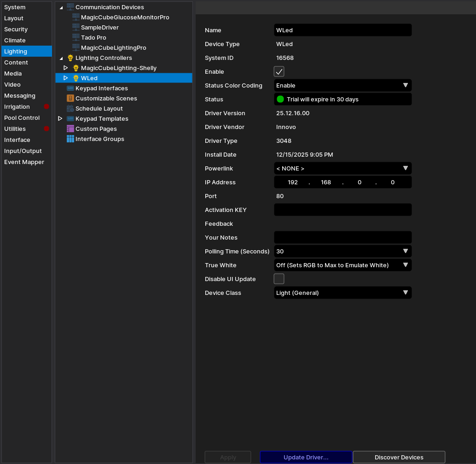Click the Customizable Scenes icon
Viewport: 476px width, 464px height.
coord(70,99)
